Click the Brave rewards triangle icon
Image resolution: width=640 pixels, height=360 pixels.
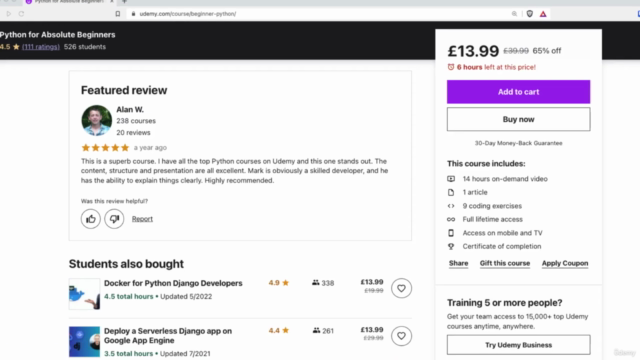543,14
